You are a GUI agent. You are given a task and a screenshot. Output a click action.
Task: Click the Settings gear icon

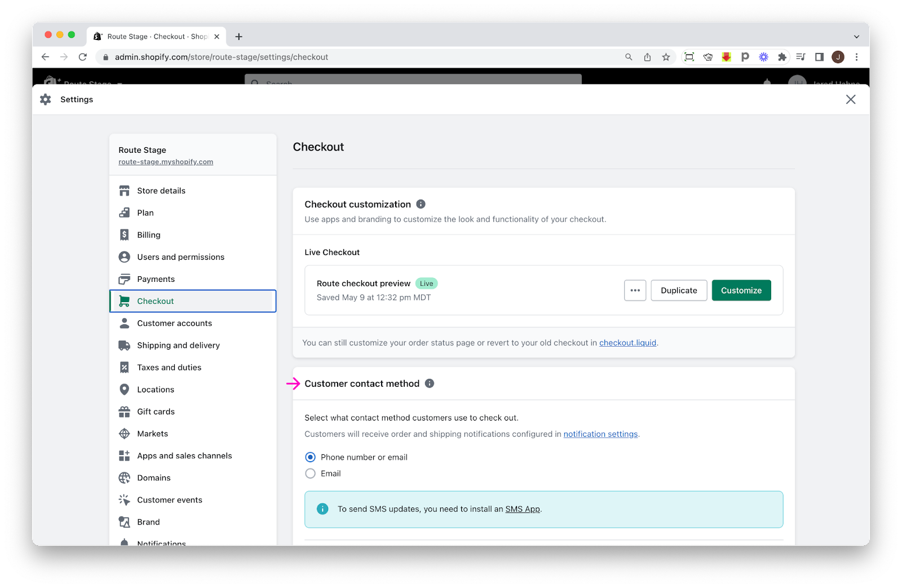(x=46, y=99)
